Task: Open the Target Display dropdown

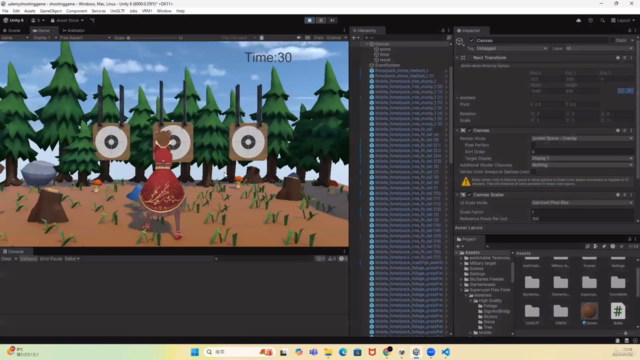Action: pos(582,158)
